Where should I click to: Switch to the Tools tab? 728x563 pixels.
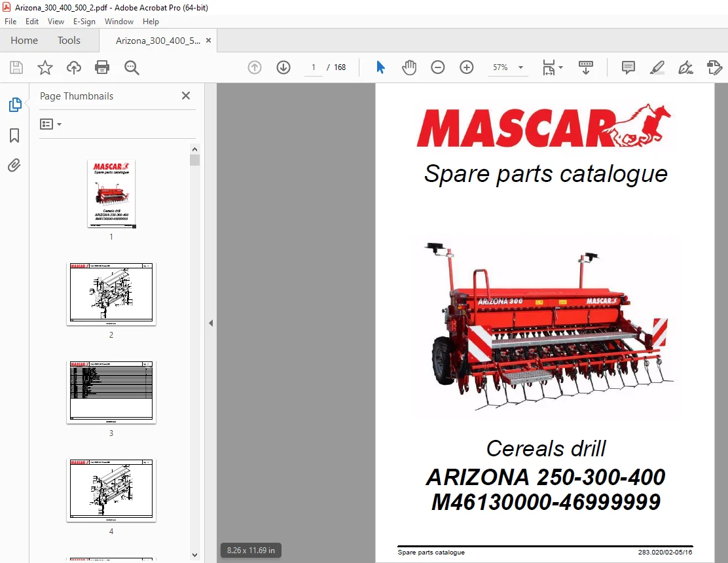tap(69, 41)
